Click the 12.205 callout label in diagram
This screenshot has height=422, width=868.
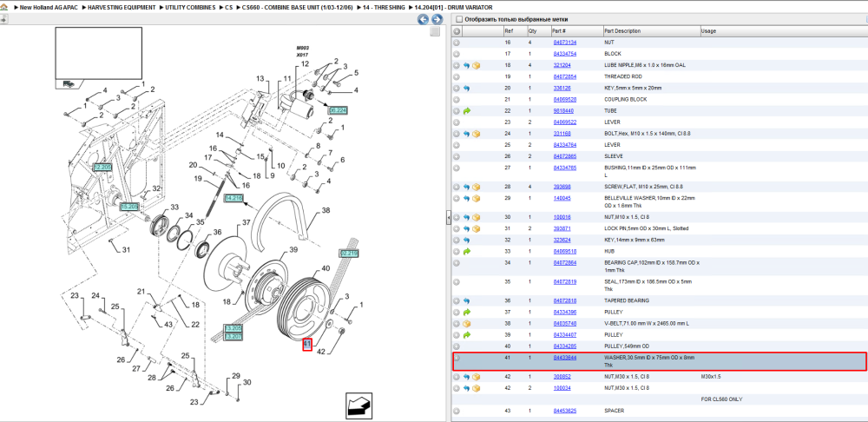tap(102, 167)
